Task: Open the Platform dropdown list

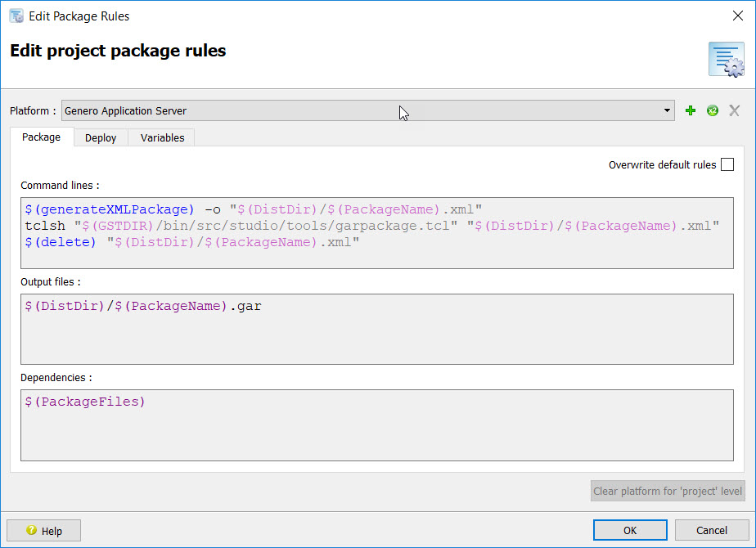Action: [368, 111]
